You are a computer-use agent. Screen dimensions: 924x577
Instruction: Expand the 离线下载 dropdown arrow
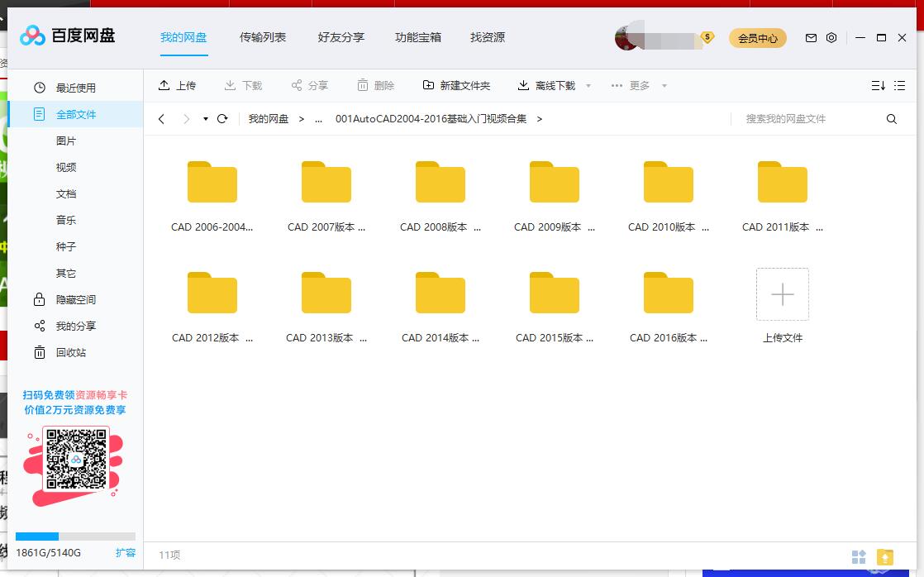tap(588, 86)
